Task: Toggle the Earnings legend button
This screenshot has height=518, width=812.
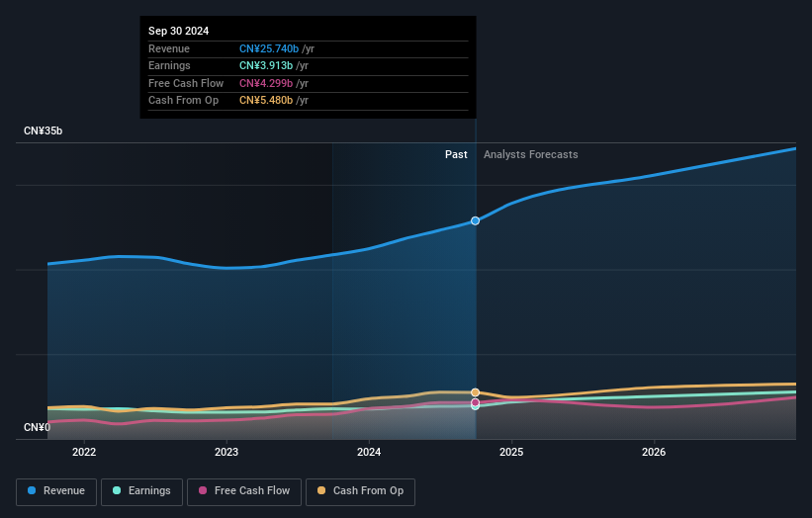Action: (x=141, y=491)
